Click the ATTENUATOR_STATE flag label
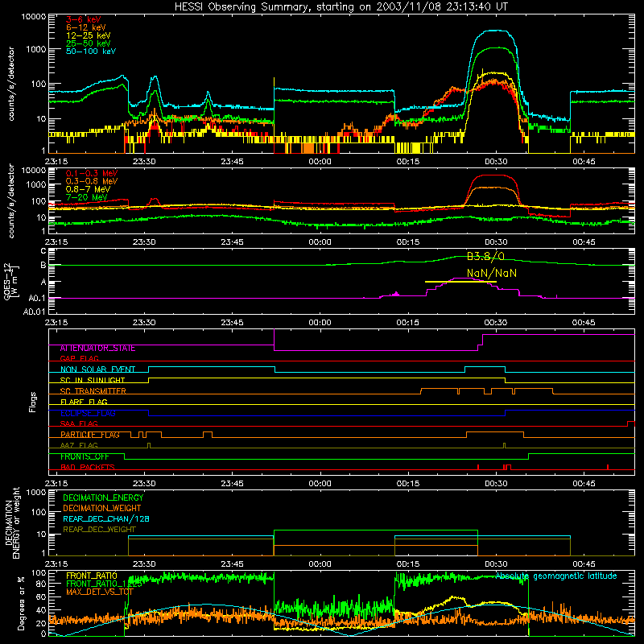The height and width of the screenshot is (644, 644). pos(97,349)
